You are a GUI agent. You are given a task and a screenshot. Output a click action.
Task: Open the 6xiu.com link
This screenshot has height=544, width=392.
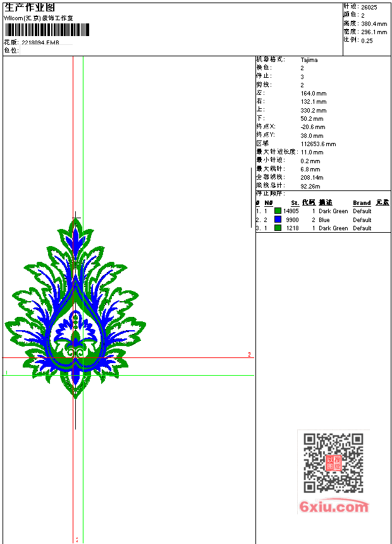click(x=334, y=507)
